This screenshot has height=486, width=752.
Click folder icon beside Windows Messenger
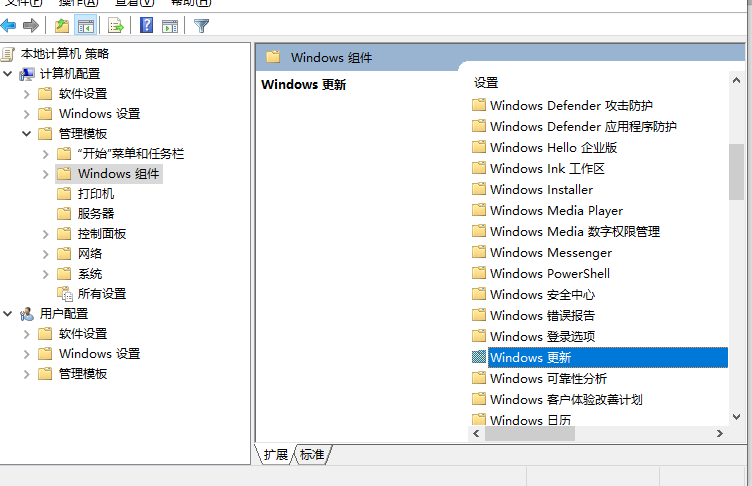pos(479,252)
